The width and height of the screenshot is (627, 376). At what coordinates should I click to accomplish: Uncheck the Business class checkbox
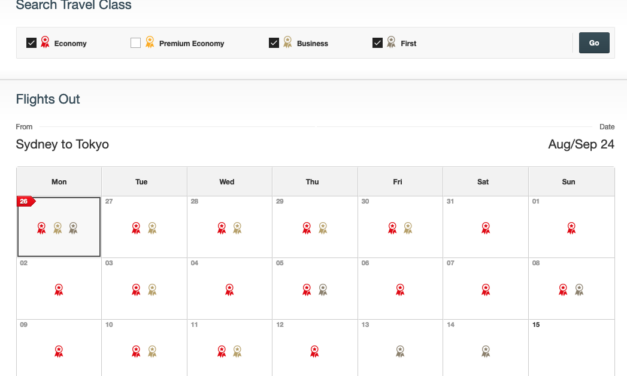[x=274, y=43]
